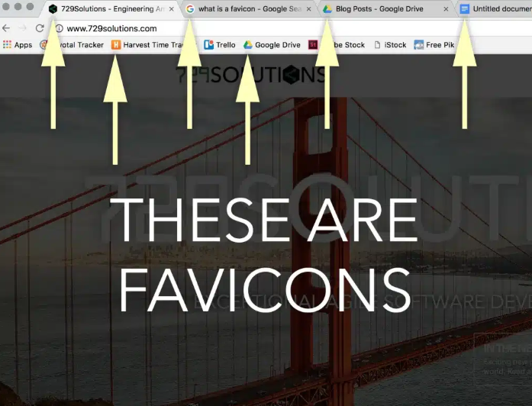Image resolution: width=532 pixels, height=406 pixels.
Task: Close the 'what is a favicon' tab
Action: click(309, 9)
